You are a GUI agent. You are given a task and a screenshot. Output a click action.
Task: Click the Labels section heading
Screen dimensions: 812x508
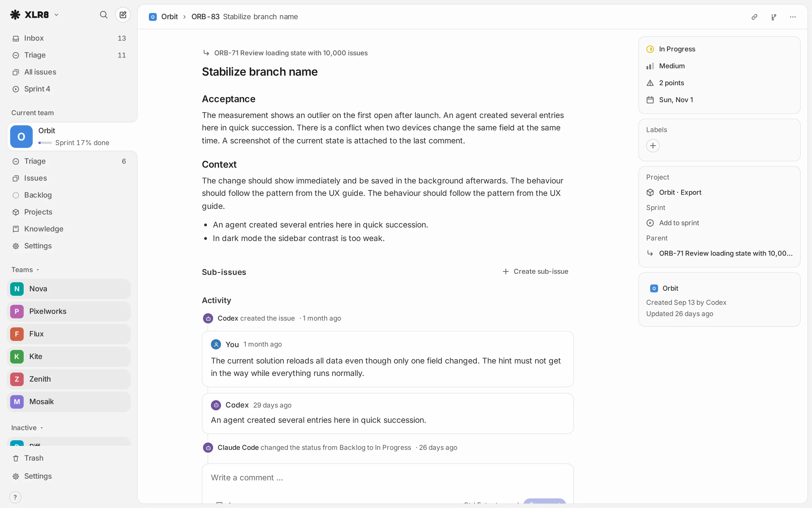tap(656, 130)
